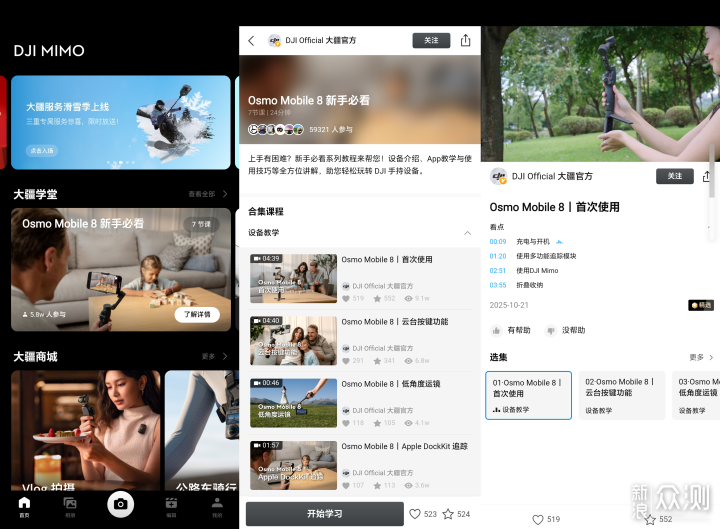Select episode 01 Osmo Mobile 8 首次使用
The image size is (720, 529).
click(529, 395)
